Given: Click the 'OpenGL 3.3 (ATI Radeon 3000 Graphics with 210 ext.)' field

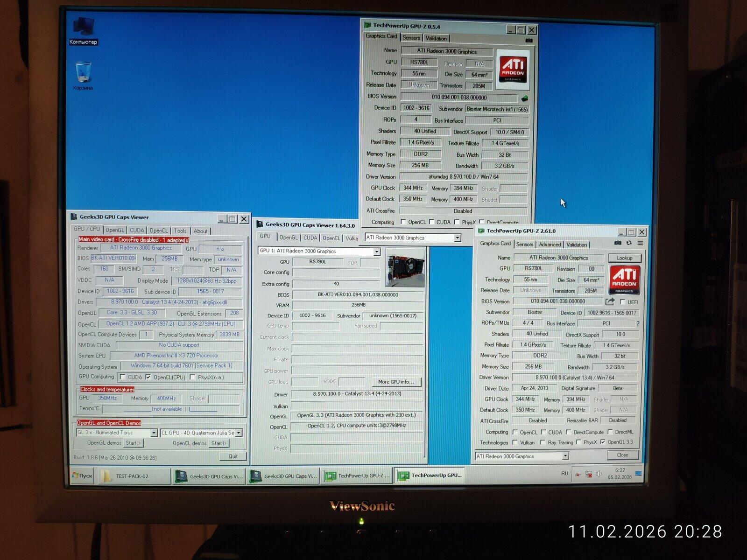Looking at the screenshot, I should coord(358,415).
